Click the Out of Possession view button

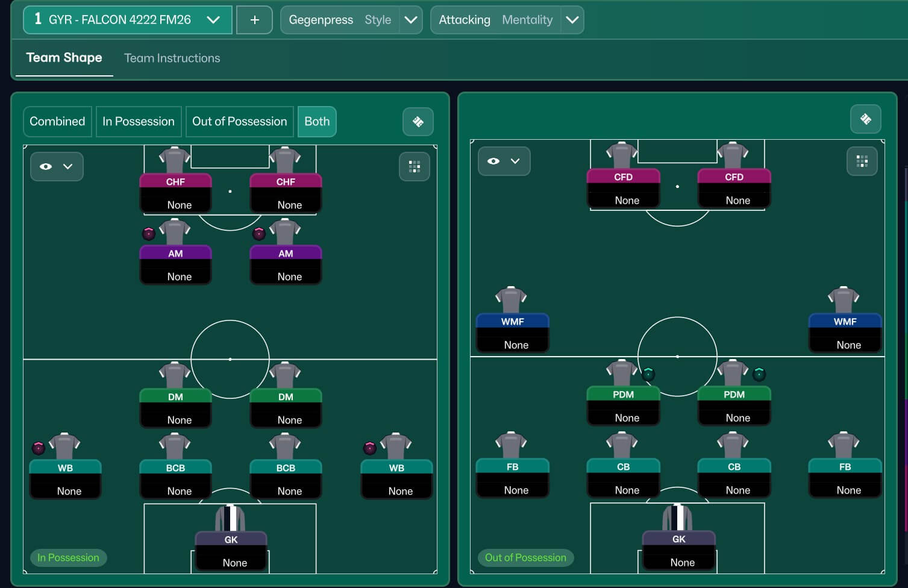[239, 122]
